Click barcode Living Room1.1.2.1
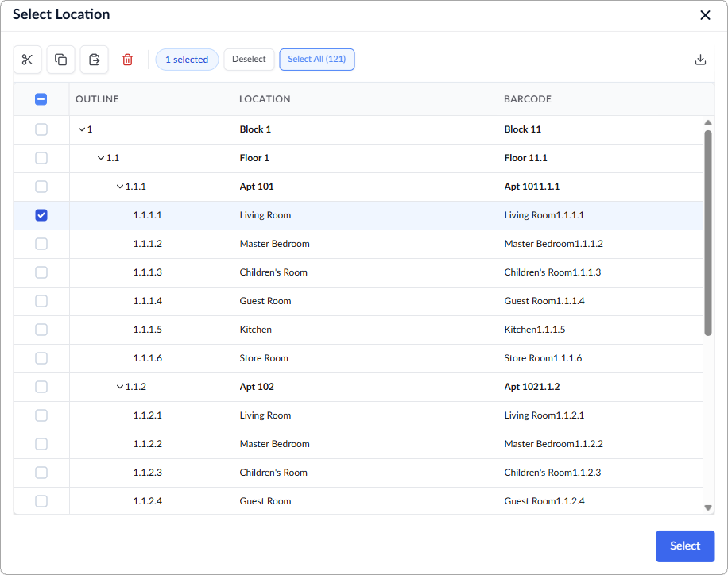The width and height of the screenshot is (728, 575). [x=544, y=415]
